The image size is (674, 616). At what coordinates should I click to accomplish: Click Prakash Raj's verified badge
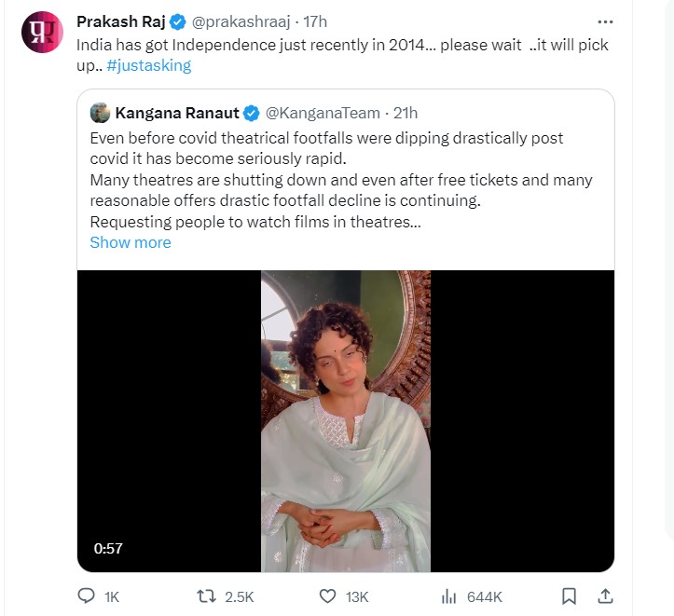(x=178, y=21)
